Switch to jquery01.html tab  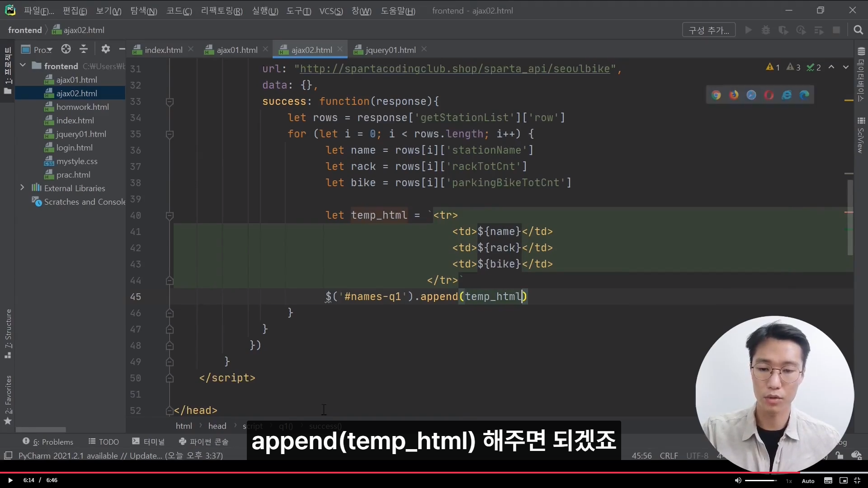[x=391, y=50]
